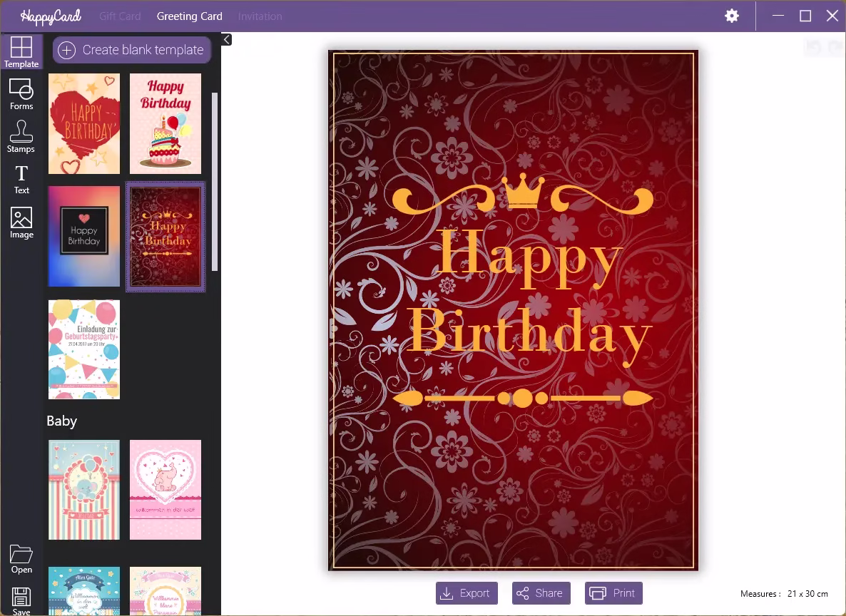Screen dimensions: 846x616
Task: Switch to the Greeting Card tab
Action: click(x=190, y=16)
